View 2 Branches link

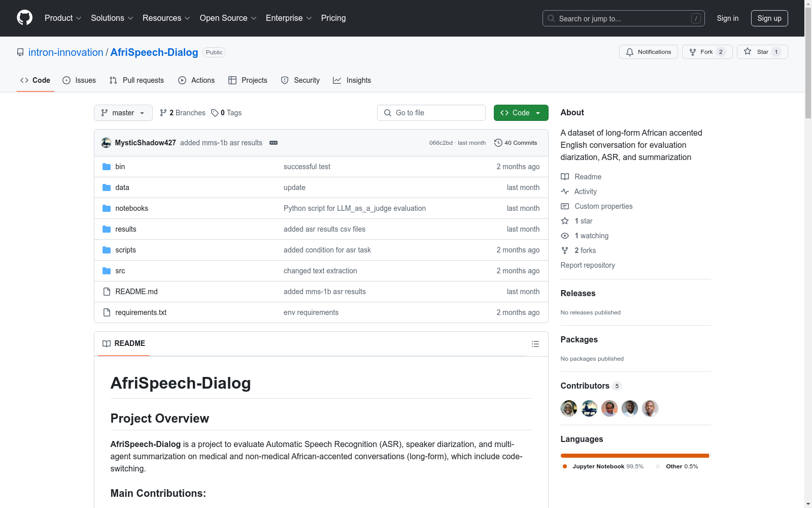(183, 113)
